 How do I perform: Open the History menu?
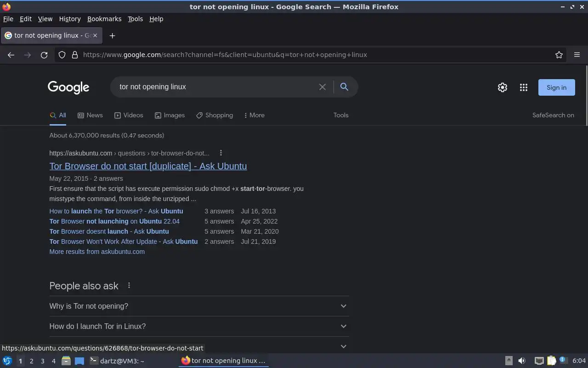(70, 19)
